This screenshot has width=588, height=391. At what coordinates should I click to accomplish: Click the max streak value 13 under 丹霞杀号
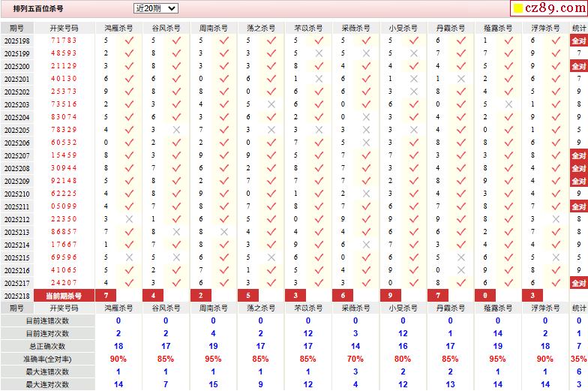450,384
